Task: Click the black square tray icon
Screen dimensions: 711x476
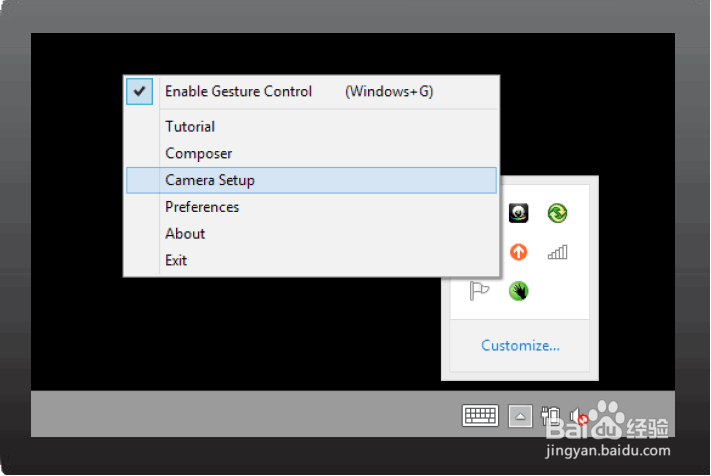Action: (518, 213)
